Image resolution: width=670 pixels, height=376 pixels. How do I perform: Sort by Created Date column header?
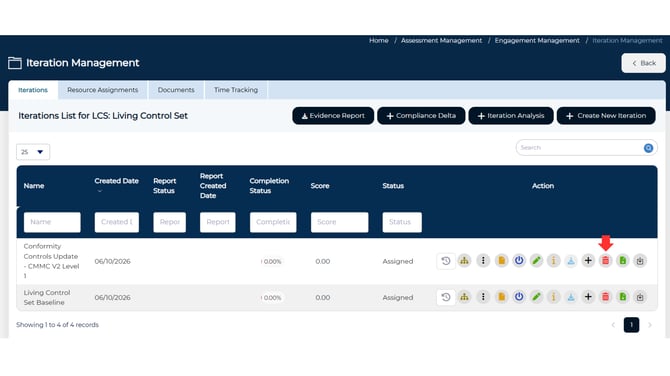pyautogui.click(x=116, y=181)
